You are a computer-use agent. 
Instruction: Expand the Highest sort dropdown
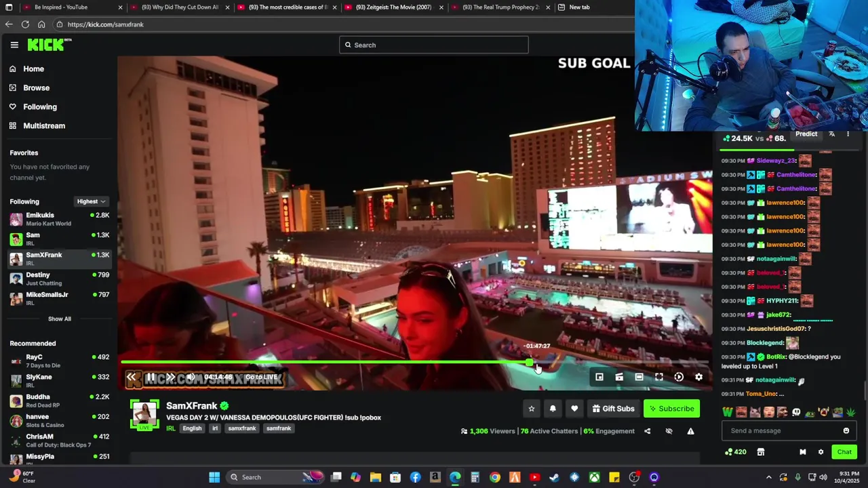coord(91,201)
